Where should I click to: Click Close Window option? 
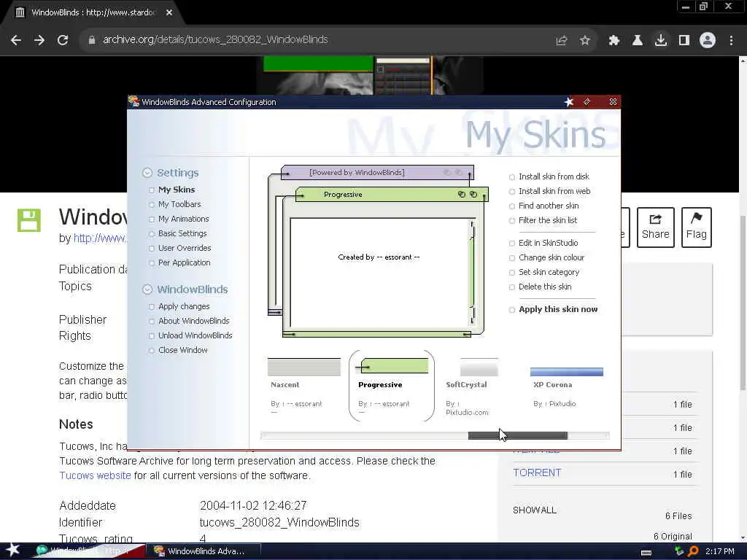click(x=183, y=351)
